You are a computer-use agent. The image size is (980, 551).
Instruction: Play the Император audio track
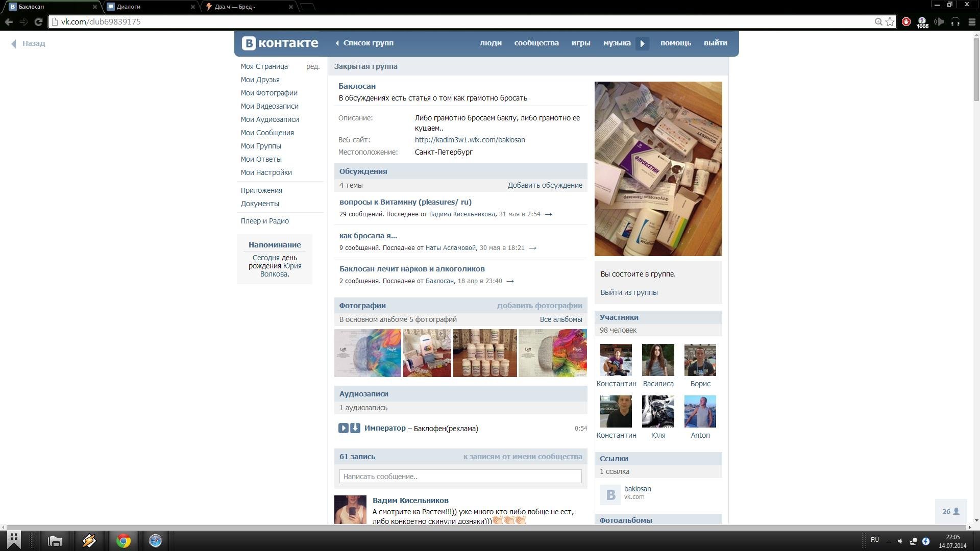[343, 428]
